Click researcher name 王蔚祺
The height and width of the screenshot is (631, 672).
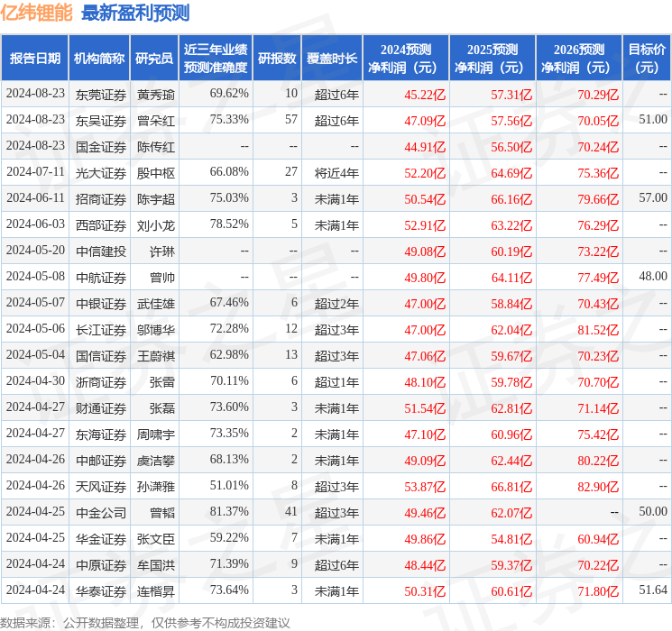(x=155, y=356)
